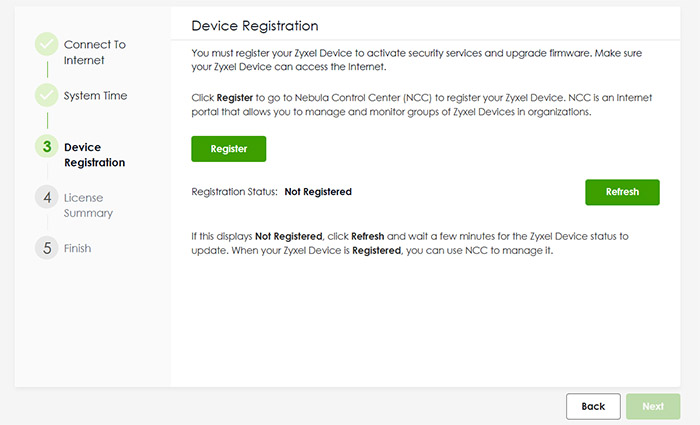Click the Next button
The height and width of the screenshot is (425, 700).
653,406
